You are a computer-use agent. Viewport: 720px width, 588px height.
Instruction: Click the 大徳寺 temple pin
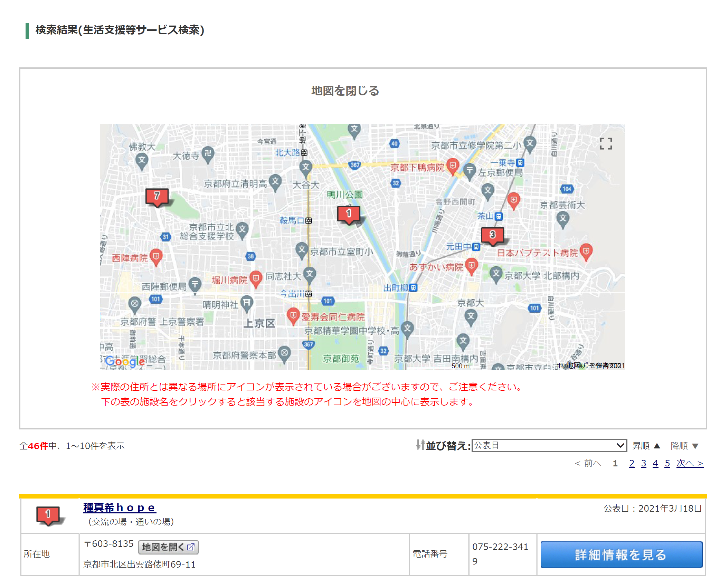tap(208, 154)
